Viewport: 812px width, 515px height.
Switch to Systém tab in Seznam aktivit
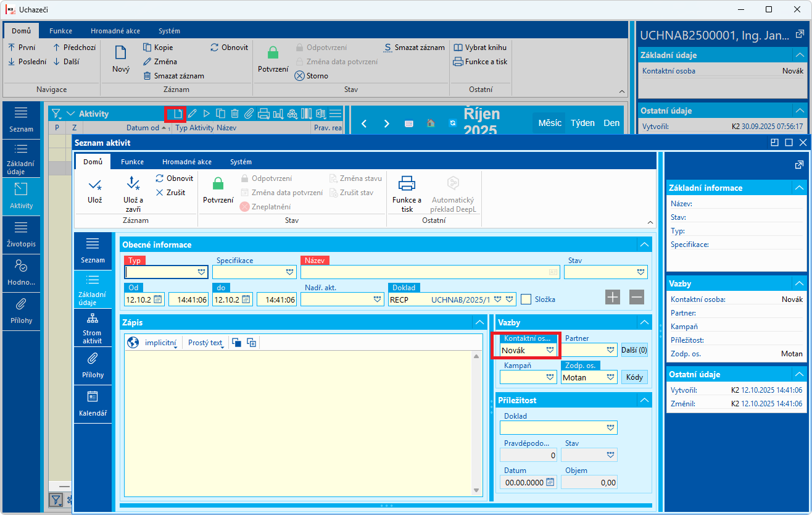[x=241, y=162]
